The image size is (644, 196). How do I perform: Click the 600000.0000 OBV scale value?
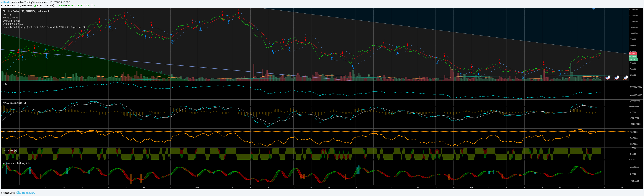click(x=636, y=87)
